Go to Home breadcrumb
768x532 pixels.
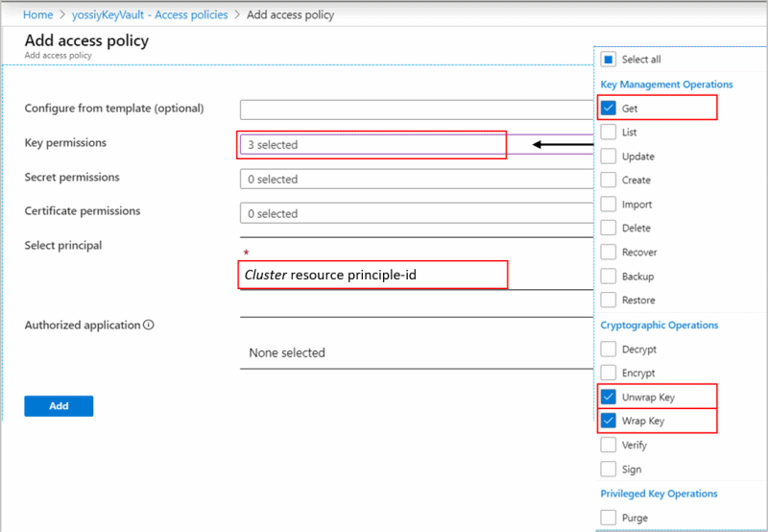click(x=37, y=14)
